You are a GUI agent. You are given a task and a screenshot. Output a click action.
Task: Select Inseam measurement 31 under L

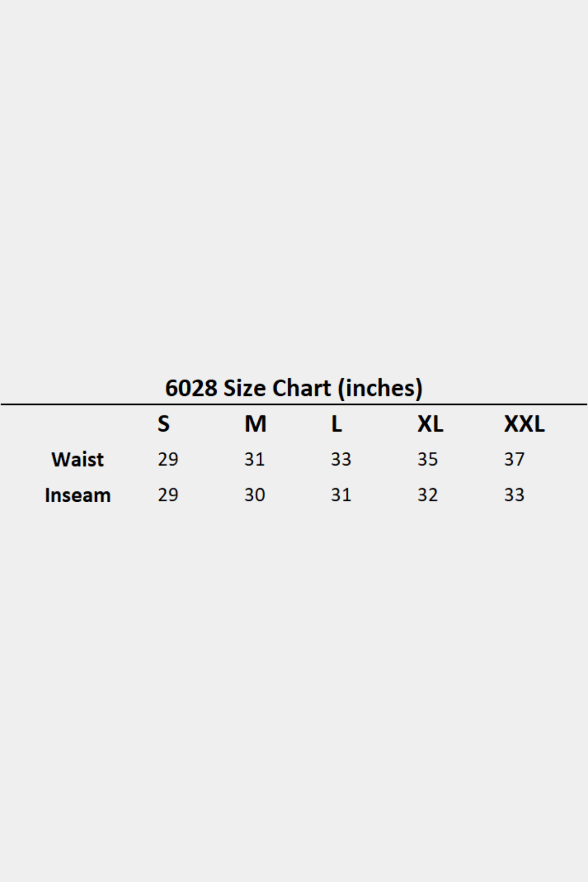pos(341,495)
